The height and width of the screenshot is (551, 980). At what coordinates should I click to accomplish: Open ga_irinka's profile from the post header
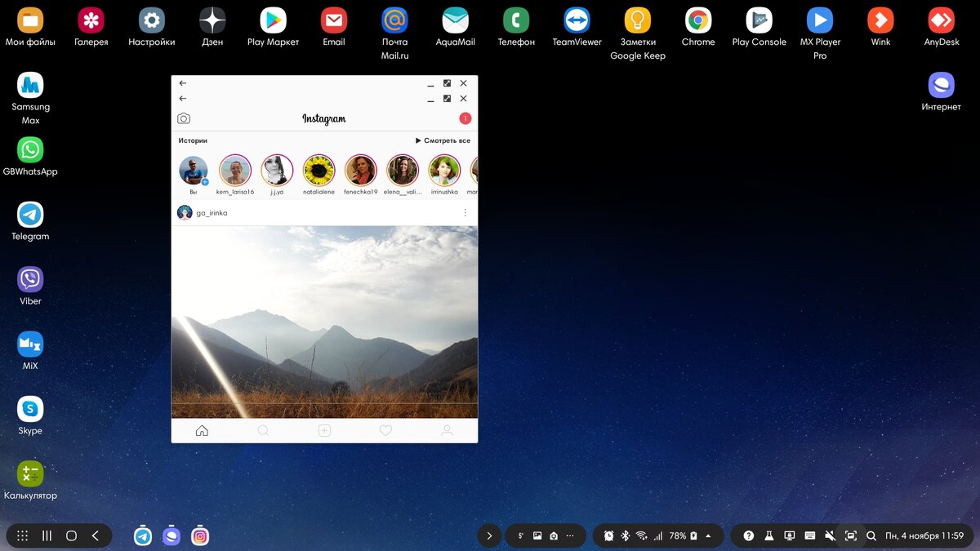(210, 212)
